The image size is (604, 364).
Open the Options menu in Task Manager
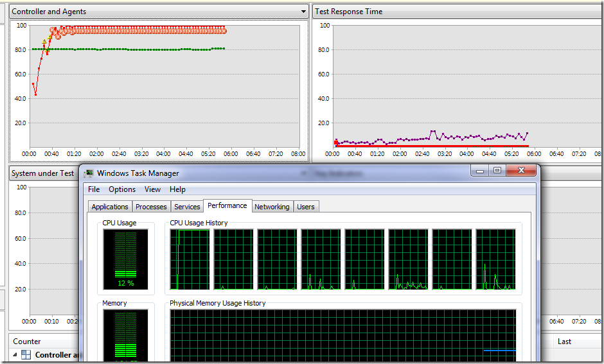pos(121,189)
